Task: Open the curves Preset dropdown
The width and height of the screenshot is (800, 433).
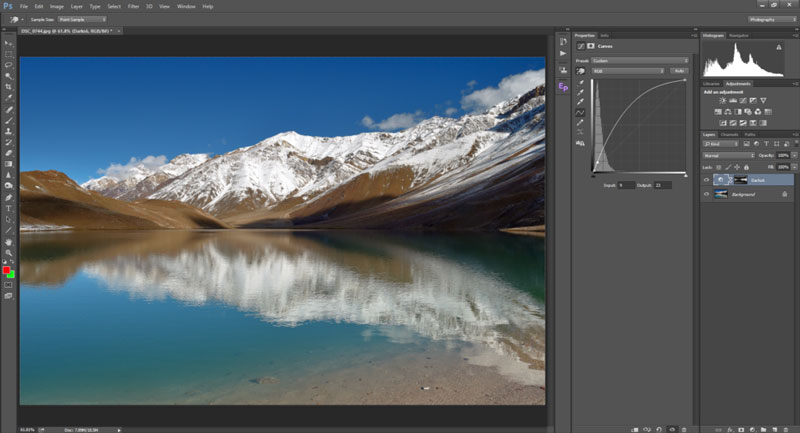Action: pyautogui.click(x=640, y=60)
